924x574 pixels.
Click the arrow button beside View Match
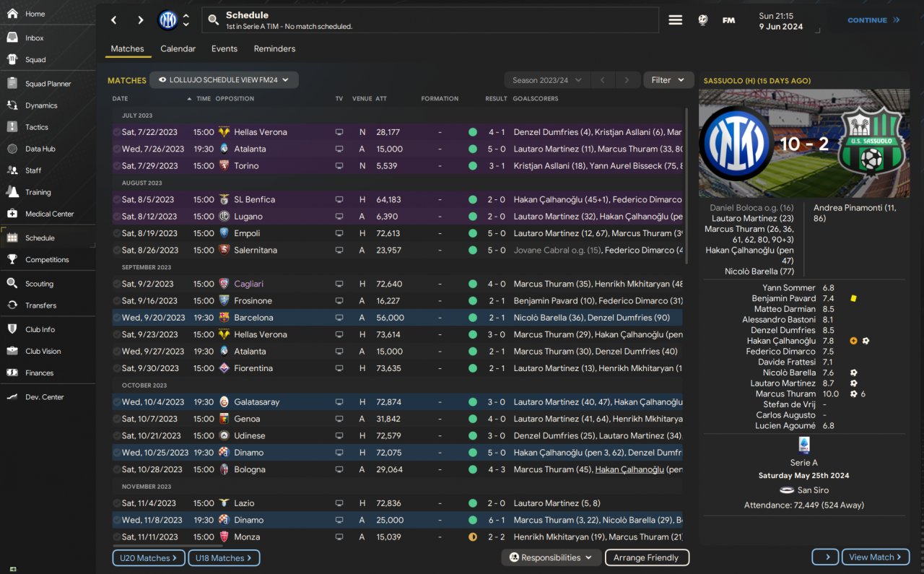pyautogui.click(x=826, y=557)
